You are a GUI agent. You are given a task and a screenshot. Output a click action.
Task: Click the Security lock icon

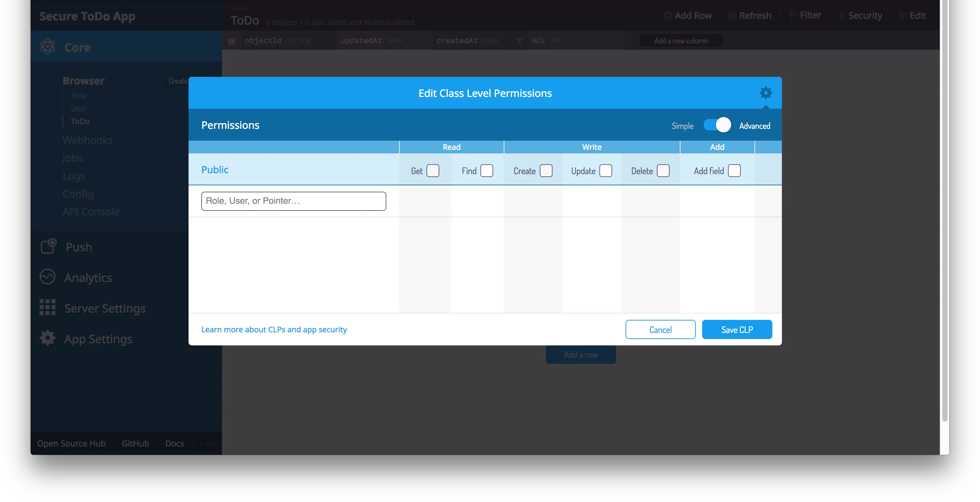point(842,16)
